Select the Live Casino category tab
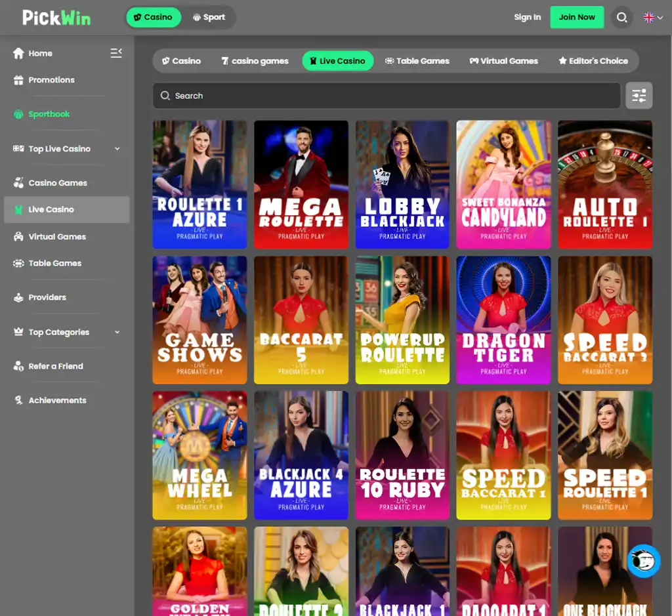Viewport: 672px width, 616px height. 338,61
